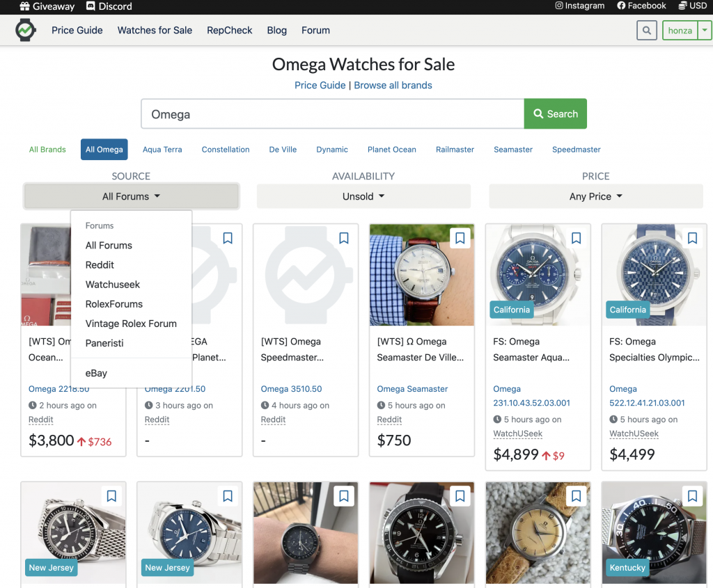
Task: Open the Omega Seamaster reference link
Action: click(412, 389)
